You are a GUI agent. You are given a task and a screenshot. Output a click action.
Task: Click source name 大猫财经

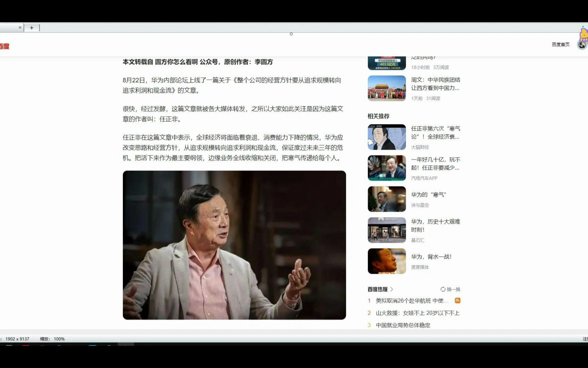[420, 147]
